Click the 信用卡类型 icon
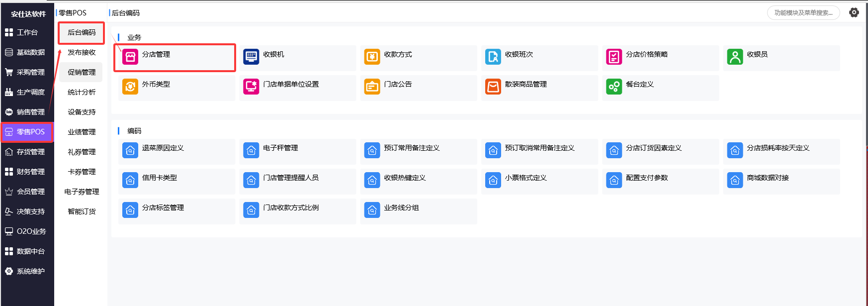The image size is (868, 306). (130, 181)
